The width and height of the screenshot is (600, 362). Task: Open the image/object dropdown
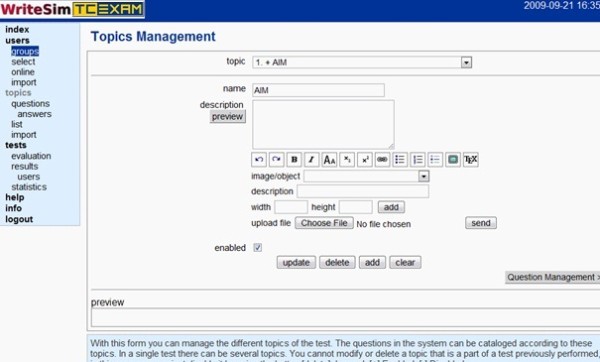366,176
